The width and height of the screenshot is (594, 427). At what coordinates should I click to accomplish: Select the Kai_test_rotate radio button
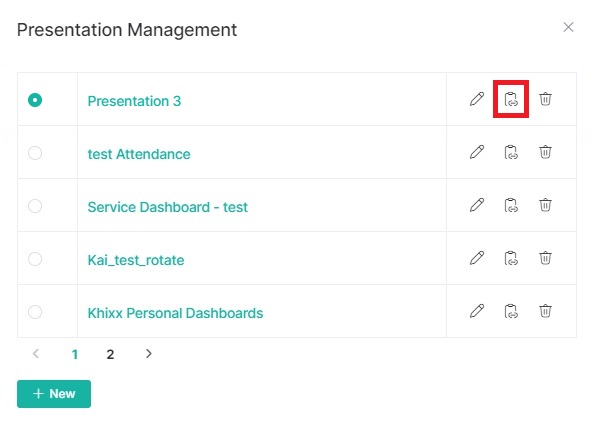[35, 259]
